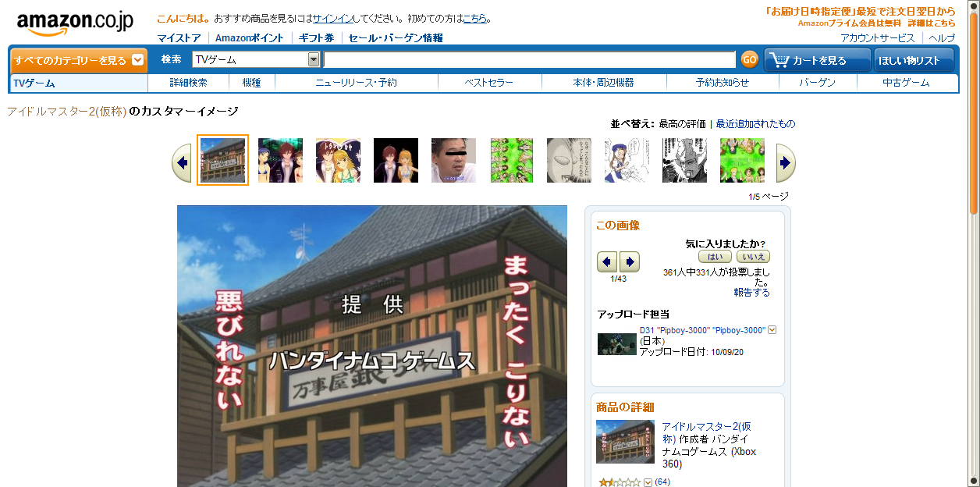Click the Amazonポイント link
Viewport: 980px width, 487px height.
pyautogui.click(x=250, y=37)
